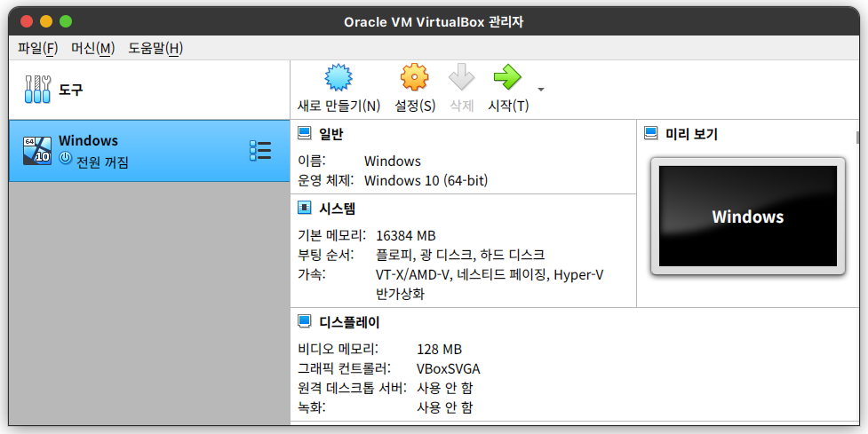The width and height of the screenshot is (868, 434).
Task: Open the 디스플레이 section heading link
Action: (x=349, y=322)
